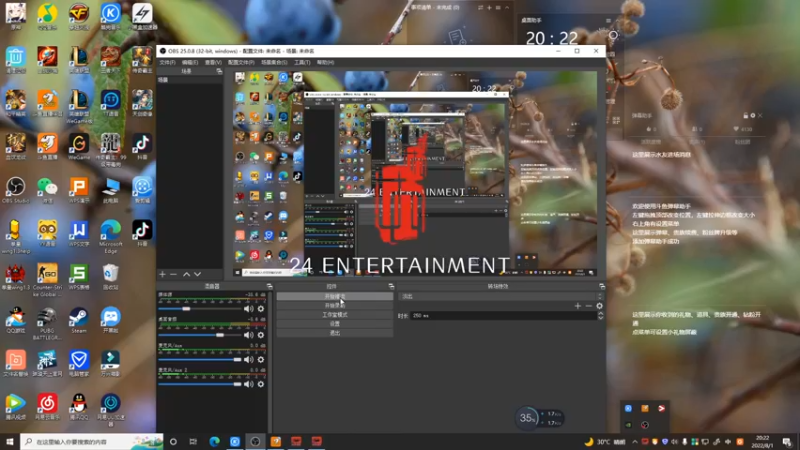The image size is (800, 450).
Task: Open Microsoft Edge desktop shortcut
Action: click(110, 236)
